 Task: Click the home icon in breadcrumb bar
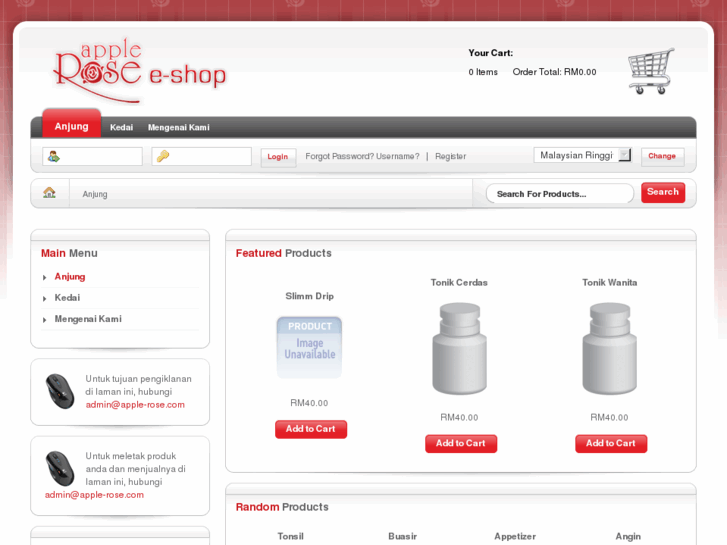49,192
